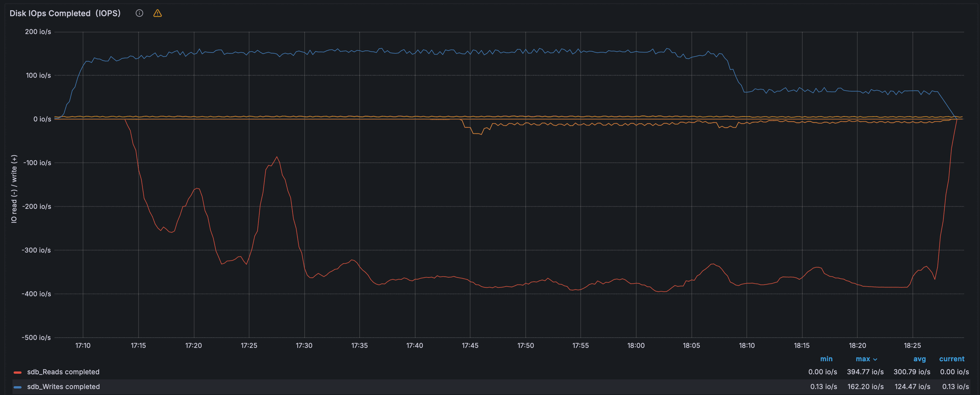Click the -400 io/s y-axis label
Image resolution: width=980 pixels, height=395 pixels.
pyautogui.click(x=36, y=294)
